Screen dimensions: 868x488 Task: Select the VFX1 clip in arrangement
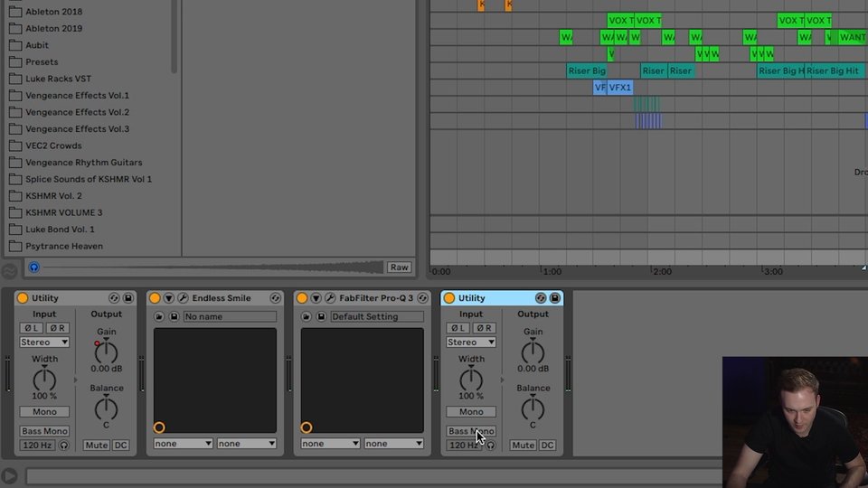(620, 88)
